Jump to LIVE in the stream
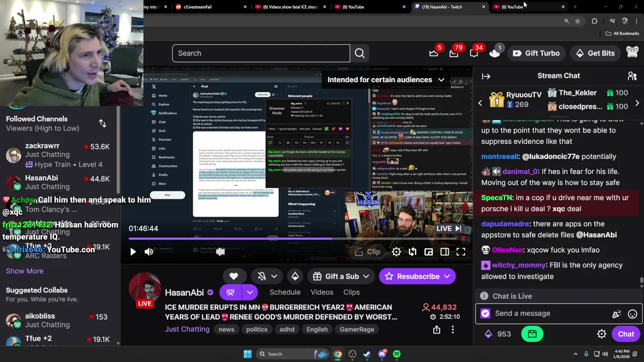The height and width of the screenshot is (362, 644). [x=449, y=228]
